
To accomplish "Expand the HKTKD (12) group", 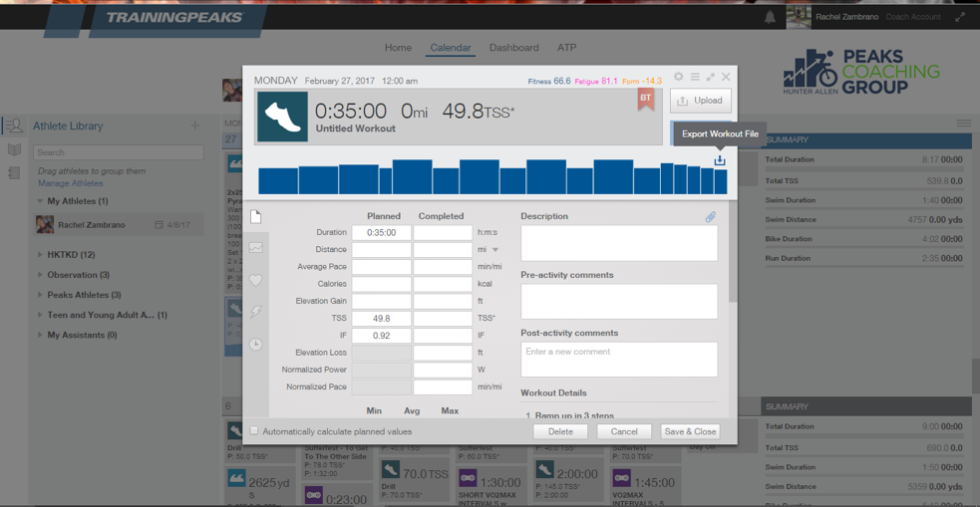I will [x=40, y=255].
